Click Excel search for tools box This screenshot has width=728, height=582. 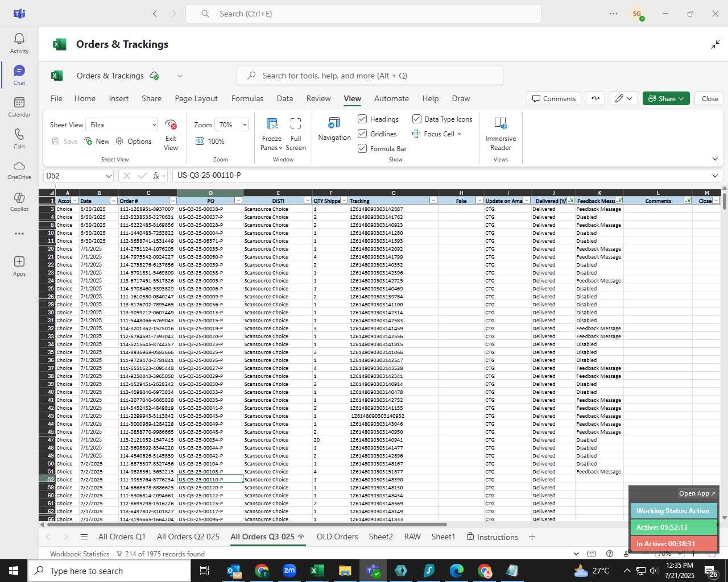click(x=370, y=76)
